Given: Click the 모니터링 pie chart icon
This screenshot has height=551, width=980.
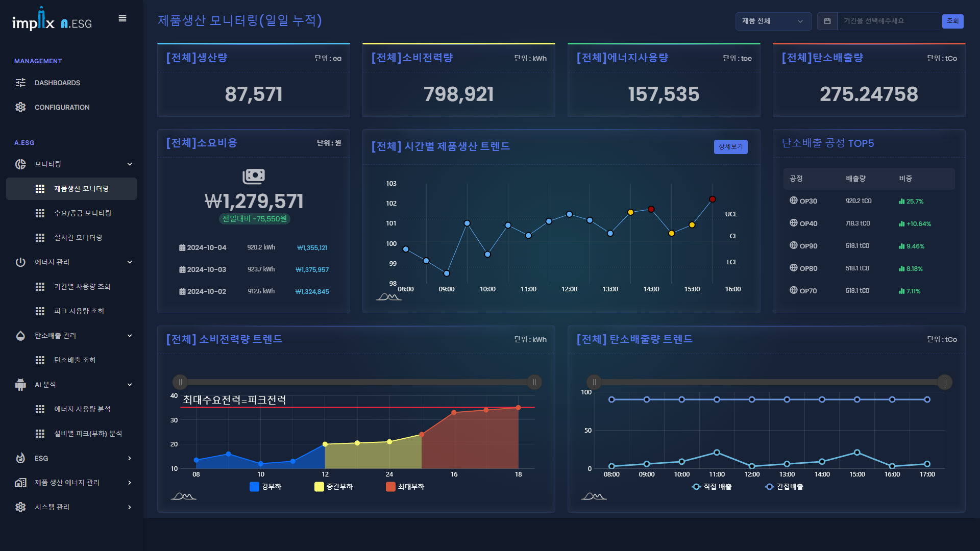Looking at the screenshot, I should tap(20, 164).
